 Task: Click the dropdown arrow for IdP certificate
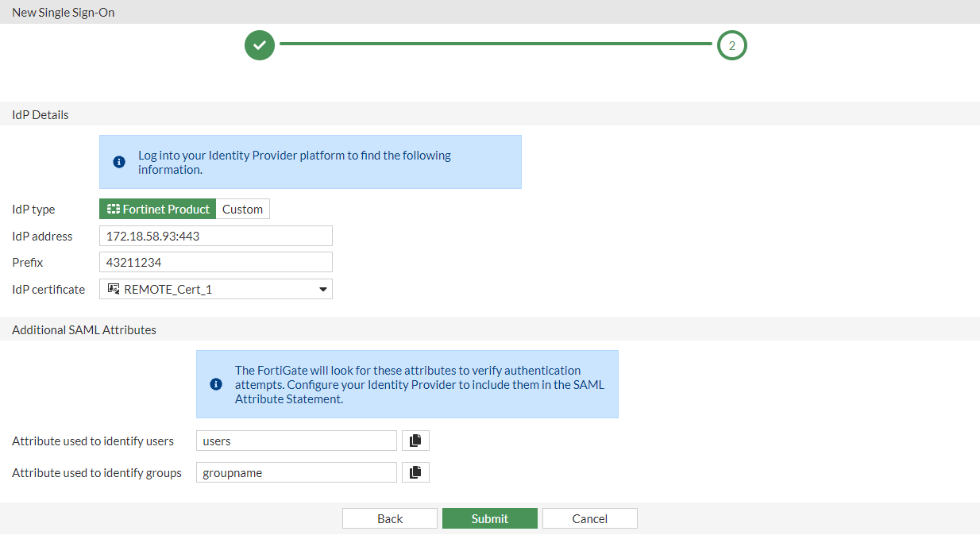[322, 289]
